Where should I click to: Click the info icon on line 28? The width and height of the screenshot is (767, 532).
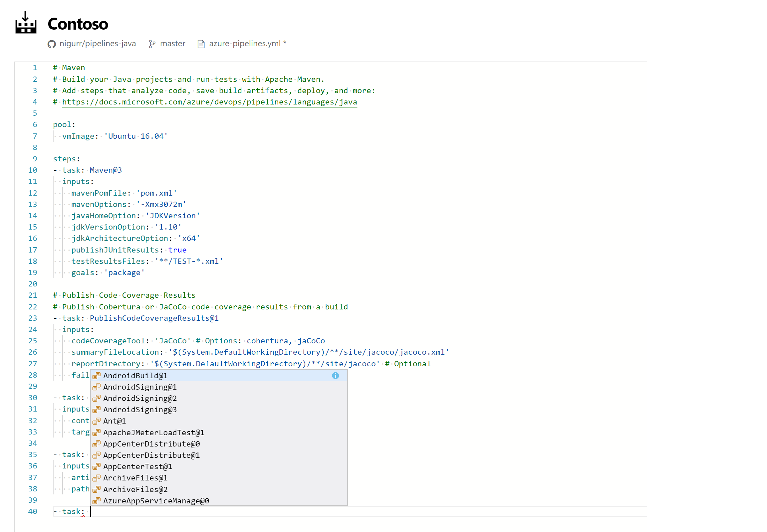pyautogui.click(x=336, y=375)
